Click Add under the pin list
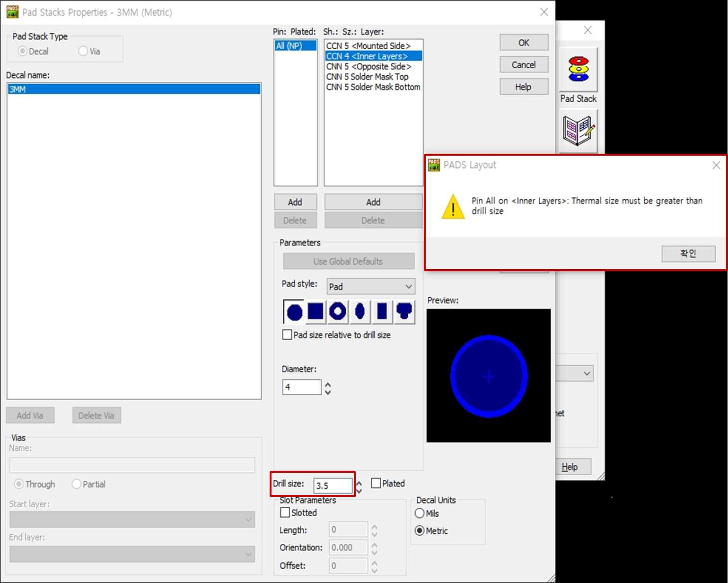728x583 pixels. tap(295, 202)
